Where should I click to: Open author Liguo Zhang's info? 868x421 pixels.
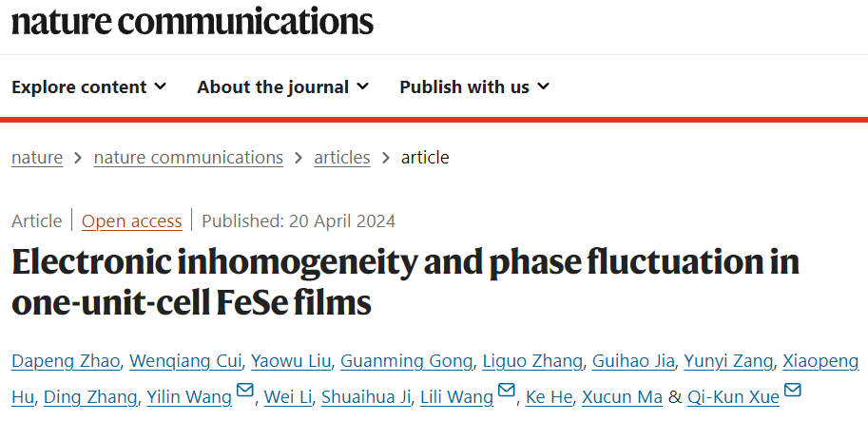coord(532,362)
